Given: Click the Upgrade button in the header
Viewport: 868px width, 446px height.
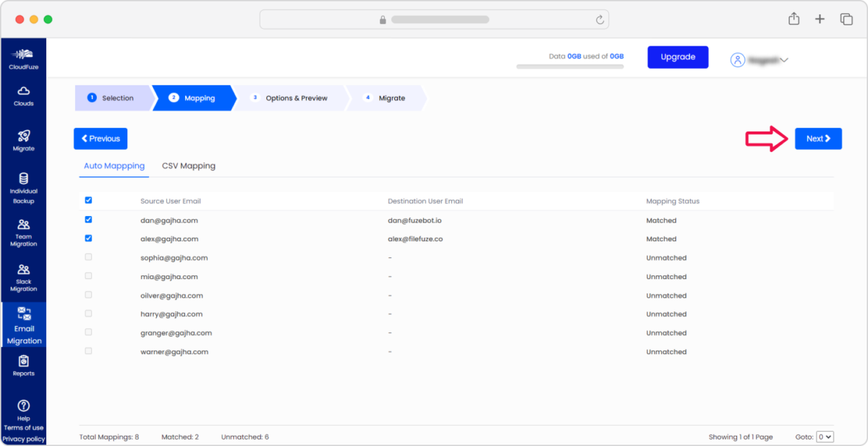Looking at the screenshot, I should 678,56.
